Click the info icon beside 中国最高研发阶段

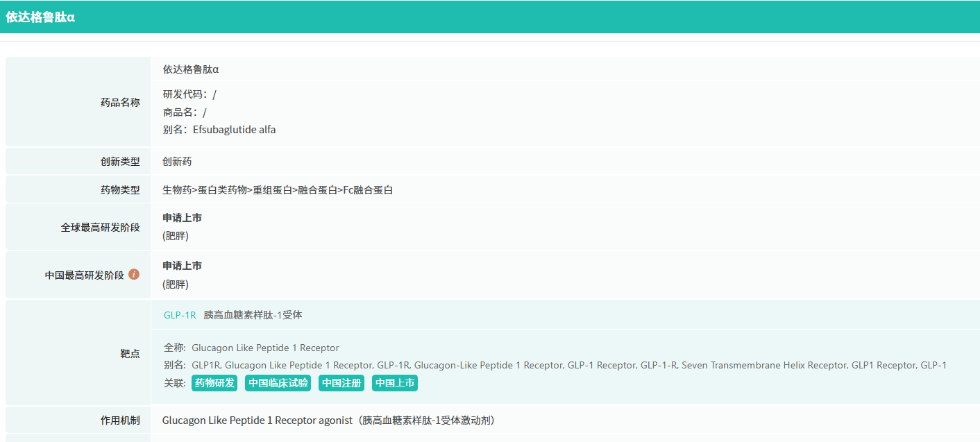[134, 275]
